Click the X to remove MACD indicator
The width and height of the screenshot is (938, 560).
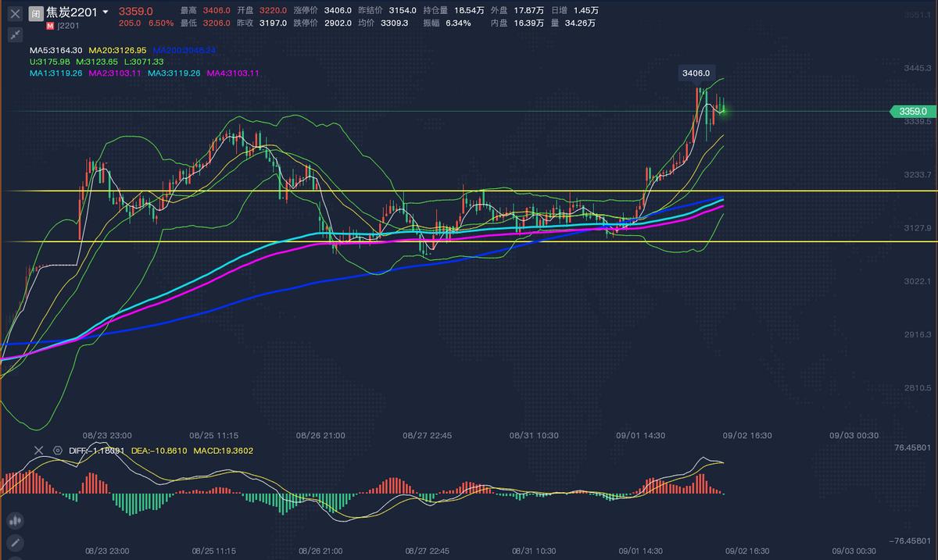point(38,451)
